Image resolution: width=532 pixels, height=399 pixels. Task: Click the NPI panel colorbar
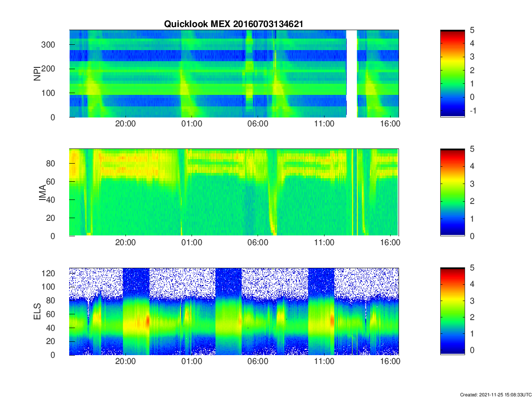coord(453,74)
